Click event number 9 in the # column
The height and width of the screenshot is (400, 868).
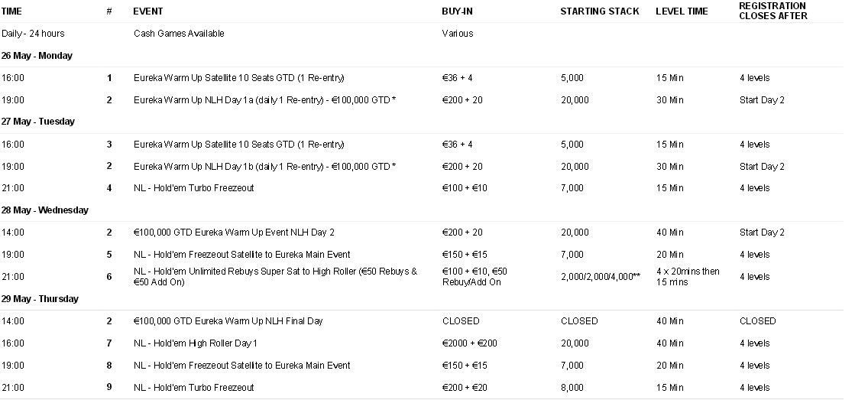click(109, 387)
